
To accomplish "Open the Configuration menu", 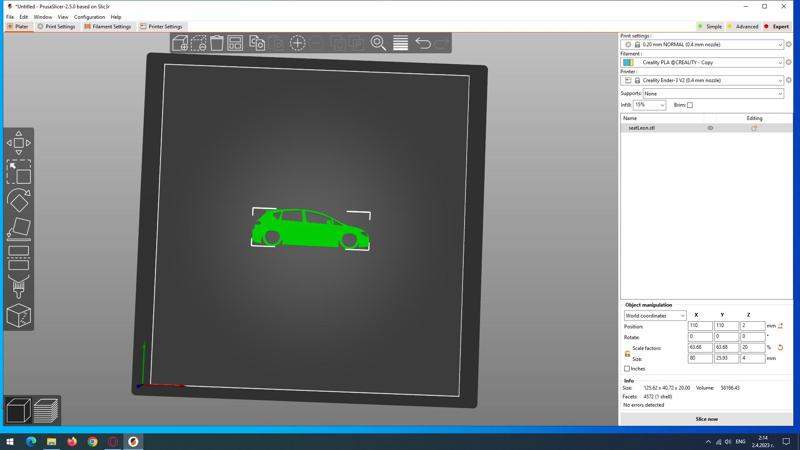I will (89, 17).
